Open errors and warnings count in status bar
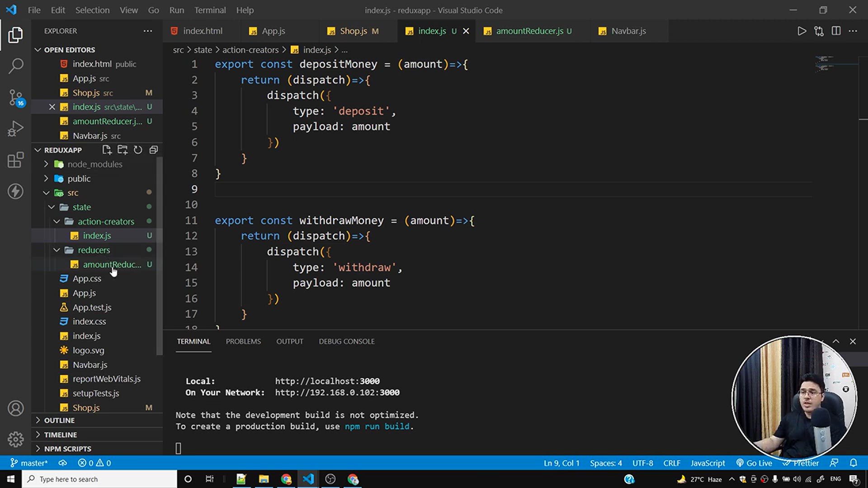This screenshot has width=868, height=488. [94, 463]
